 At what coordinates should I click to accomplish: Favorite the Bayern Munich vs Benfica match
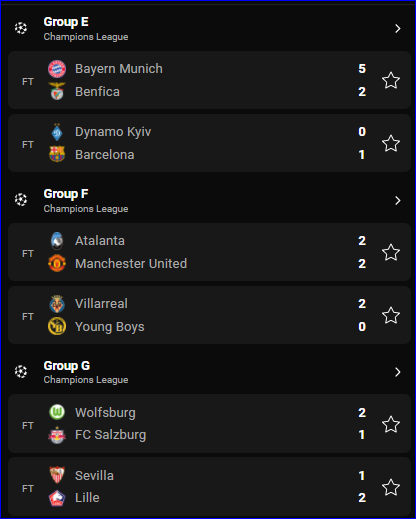click(x=391, y=80)
